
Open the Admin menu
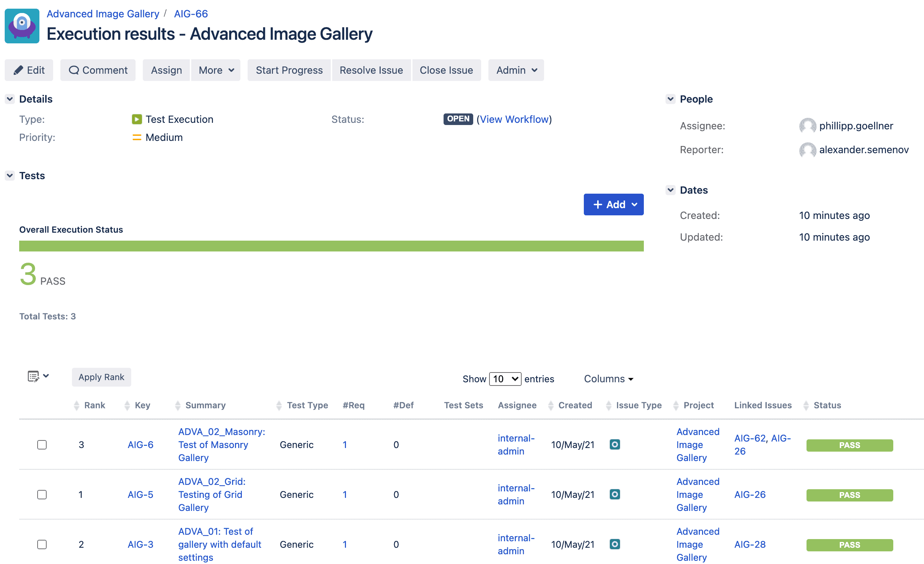[x=516, y=70]
